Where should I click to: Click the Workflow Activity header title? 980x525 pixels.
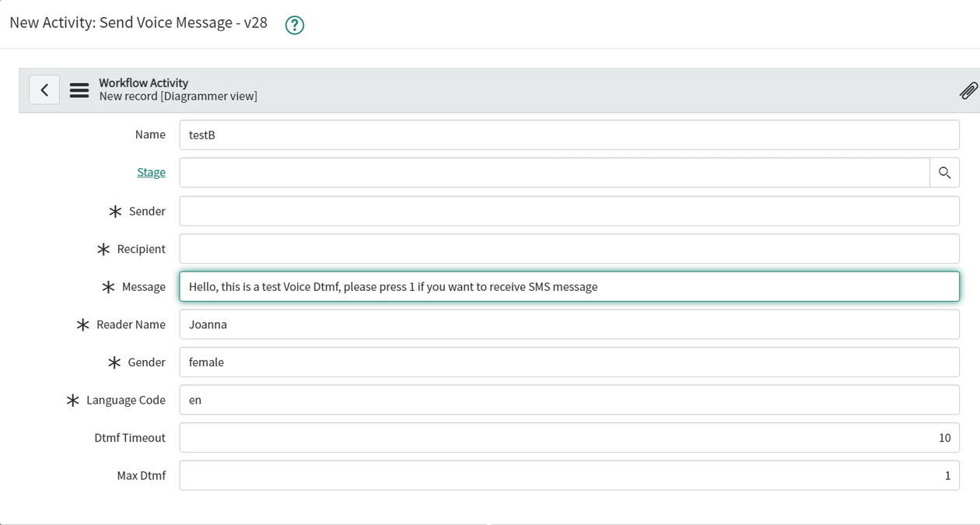143,82
